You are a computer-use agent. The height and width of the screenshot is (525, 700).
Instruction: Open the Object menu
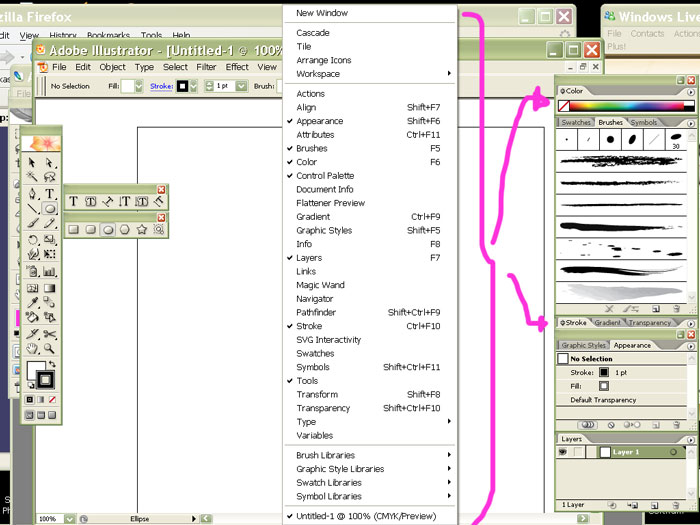pos(112,67)
